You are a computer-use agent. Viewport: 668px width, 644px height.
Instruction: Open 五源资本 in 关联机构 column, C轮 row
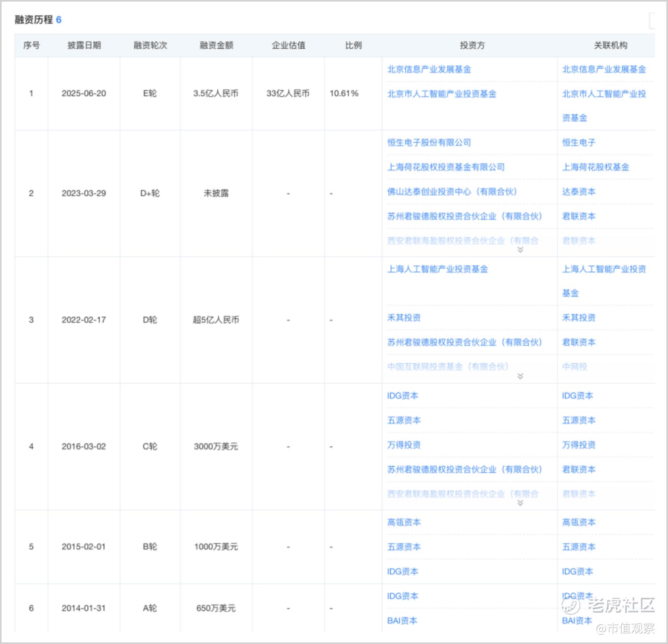pos(579,420)
